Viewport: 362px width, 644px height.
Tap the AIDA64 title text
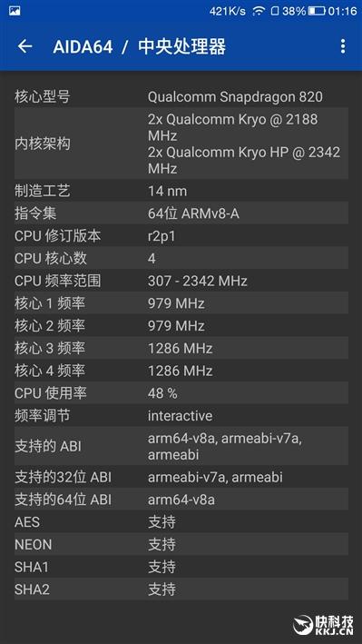coord(83,47)
